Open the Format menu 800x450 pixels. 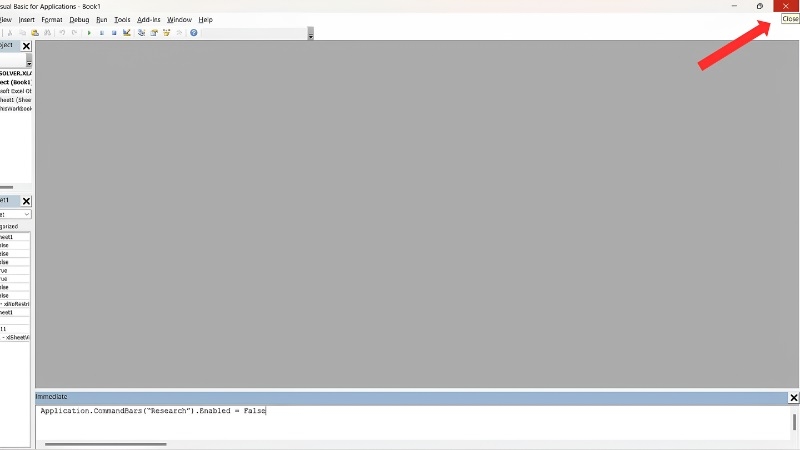pos(52,20)
